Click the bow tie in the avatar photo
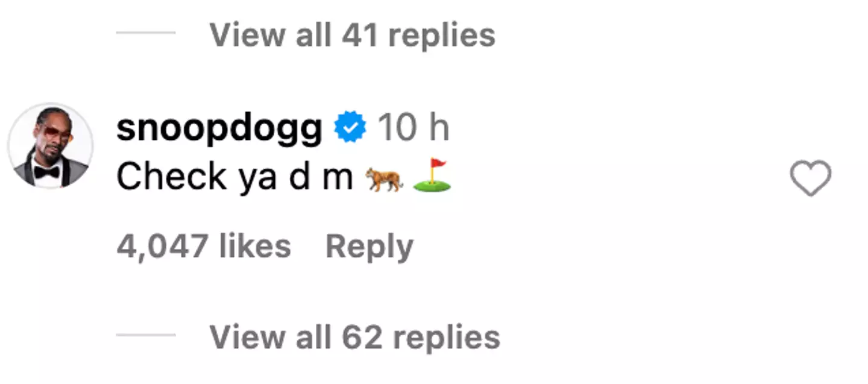The height and width of the screenshot is (384, 868). [46, 172]
